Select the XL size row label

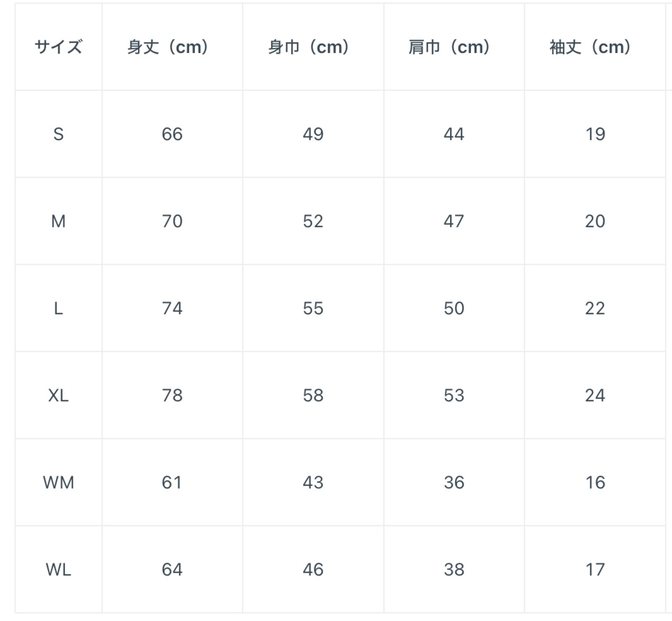pyautogui.click(x=58, y=396)
